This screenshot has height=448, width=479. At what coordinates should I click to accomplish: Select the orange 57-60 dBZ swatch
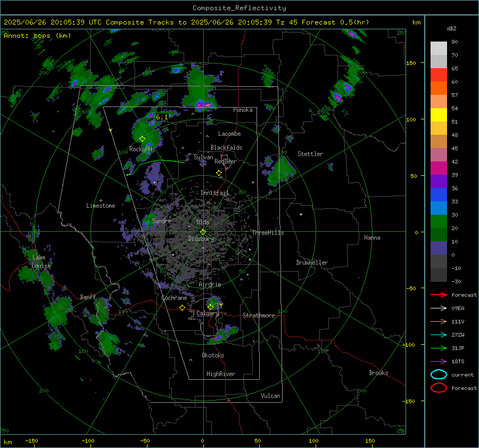439,88
